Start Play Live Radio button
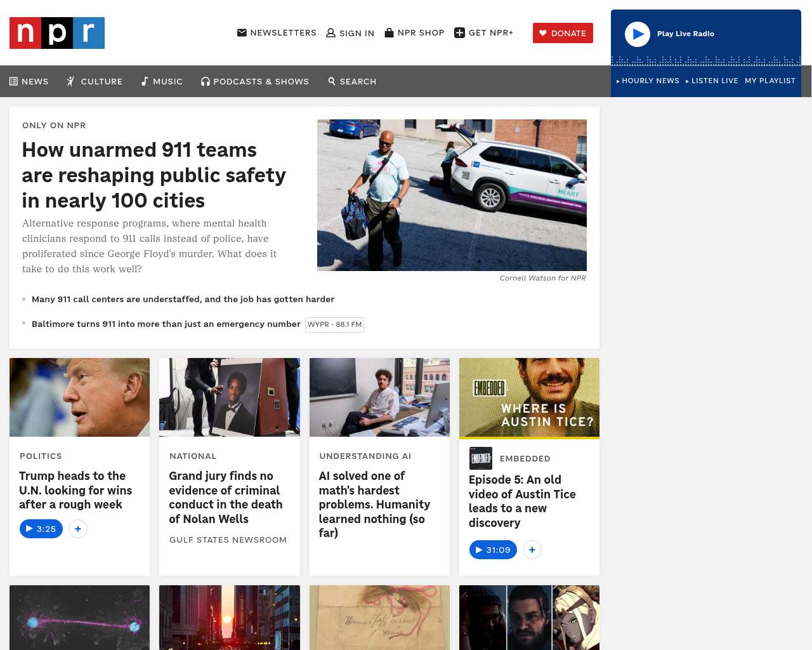The height and width of the screenshot is (650, 812). tap(638, 34)
